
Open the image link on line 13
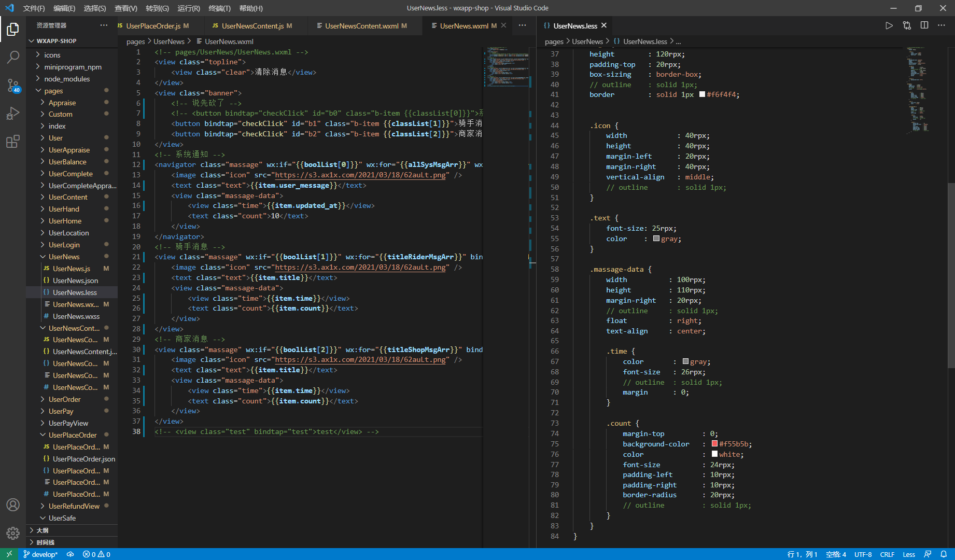[360, 175]
